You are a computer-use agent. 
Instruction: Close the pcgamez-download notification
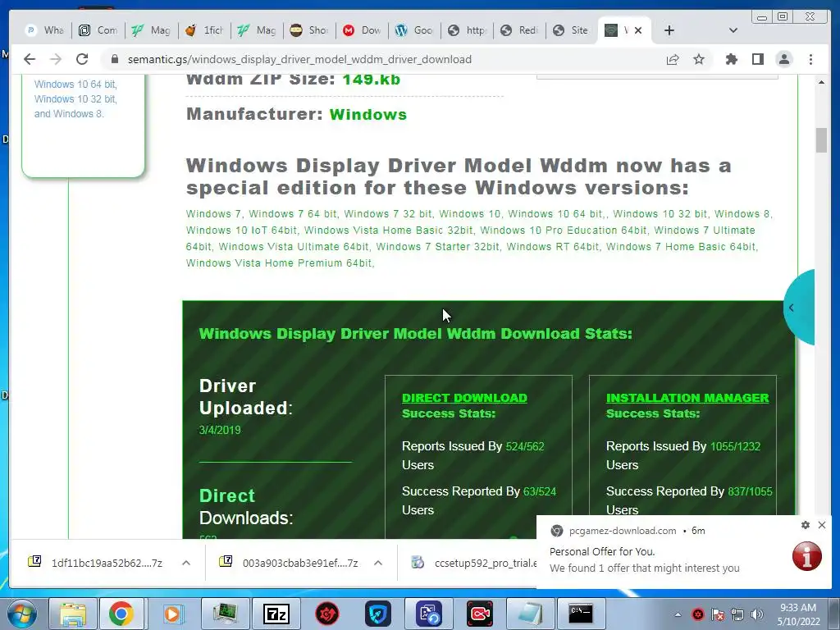pos(822,525)
